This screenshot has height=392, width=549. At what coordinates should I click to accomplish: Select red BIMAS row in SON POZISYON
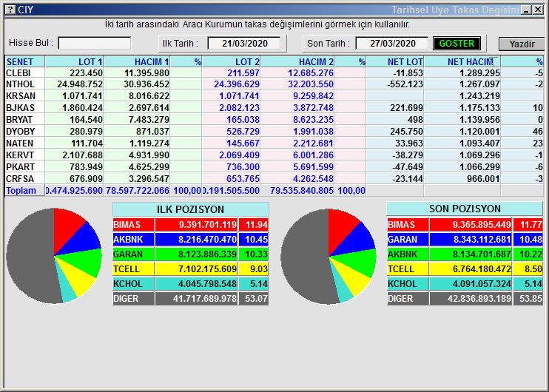tap(465, 225)
